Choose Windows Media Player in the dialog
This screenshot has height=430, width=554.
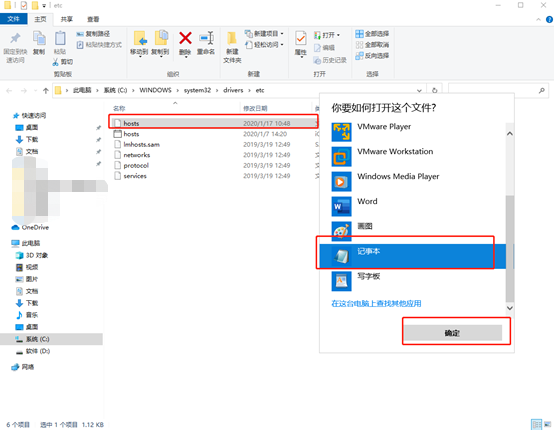412,181
